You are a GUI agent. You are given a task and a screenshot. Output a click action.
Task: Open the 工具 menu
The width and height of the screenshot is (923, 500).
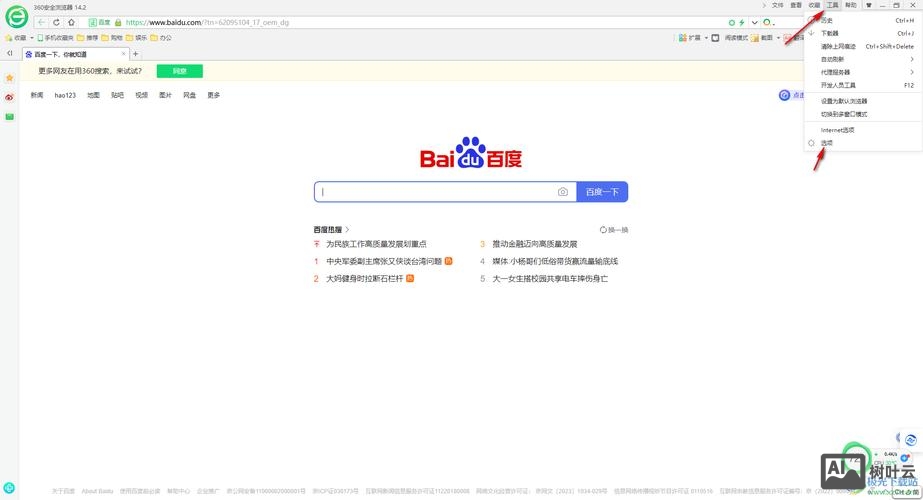832,5
